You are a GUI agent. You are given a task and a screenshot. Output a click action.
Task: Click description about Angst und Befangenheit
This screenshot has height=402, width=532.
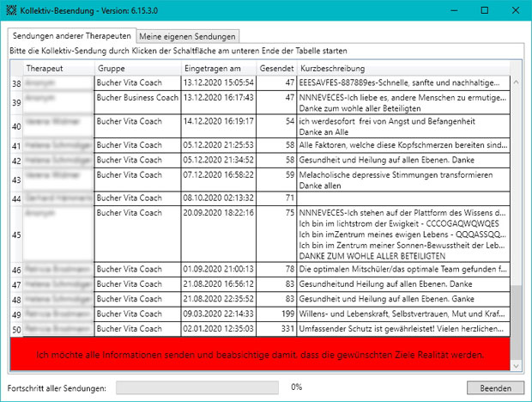tap(403, 126)
